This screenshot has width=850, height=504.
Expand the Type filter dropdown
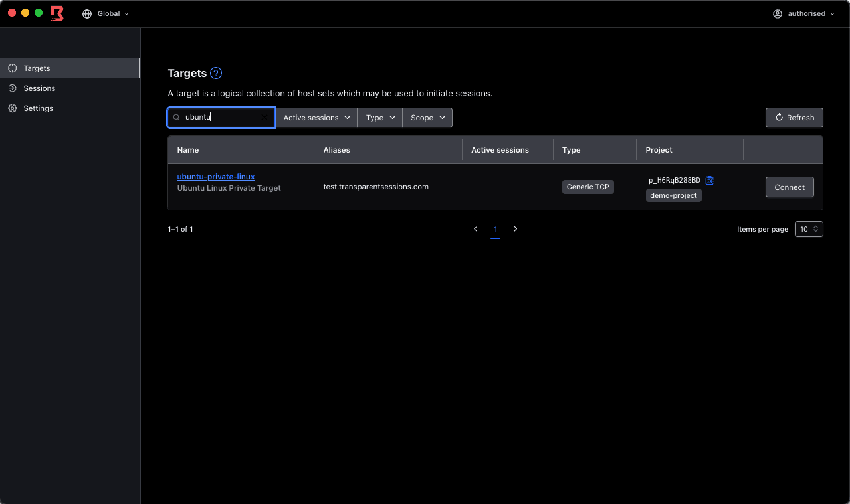tap(380, 118)
